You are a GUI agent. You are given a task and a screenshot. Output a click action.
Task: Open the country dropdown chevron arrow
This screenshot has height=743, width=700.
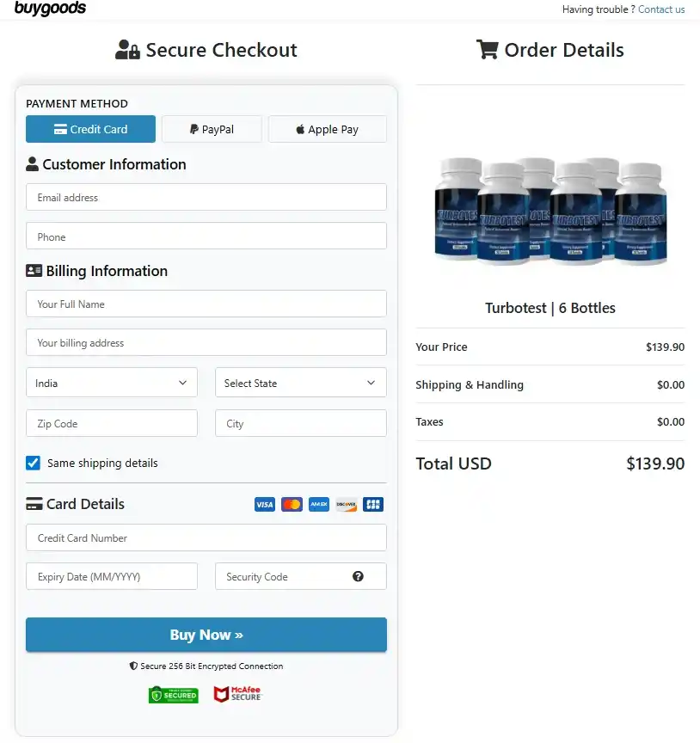pos(182,382)
